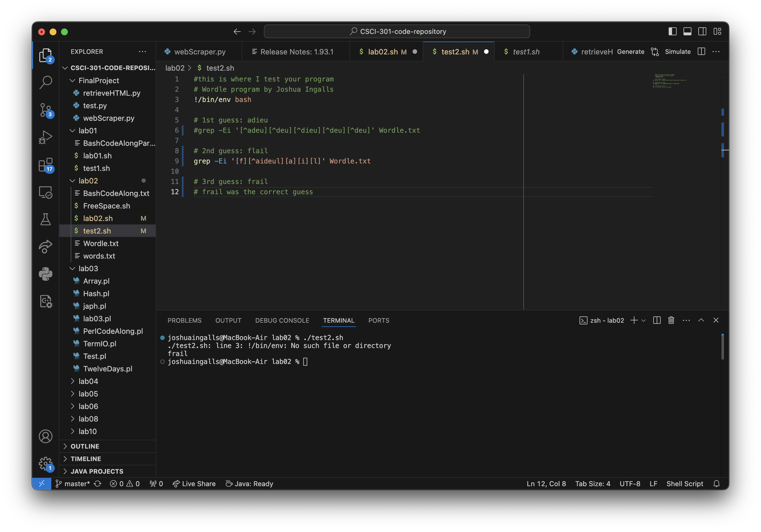Open the DEBUG CONSOLE panel tab
The height and width of the screenshot is (532, 761).
(x=282, y=320)
